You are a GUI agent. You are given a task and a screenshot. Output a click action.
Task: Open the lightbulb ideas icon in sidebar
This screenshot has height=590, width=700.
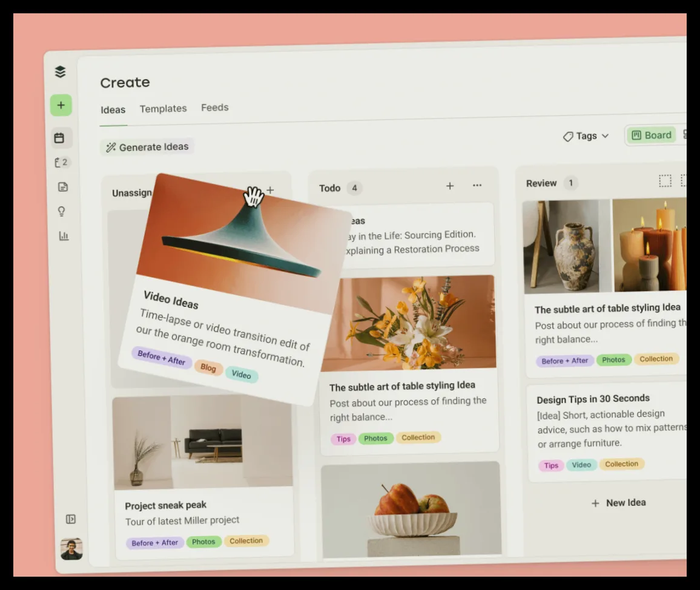(x=62, y=211)
